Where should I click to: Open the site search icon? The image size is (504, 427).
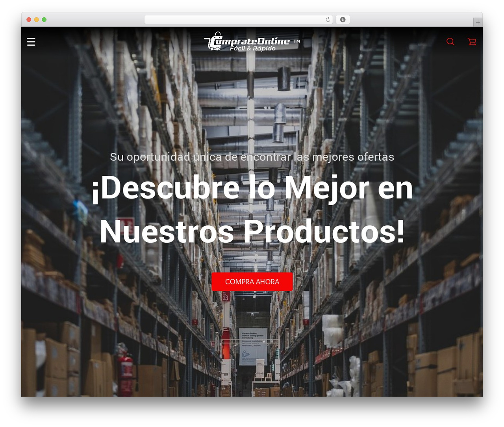(x=450, y=42)
